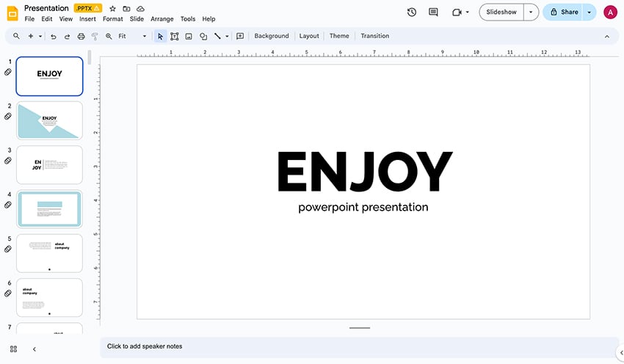624x364 pixels.
Task: Collapse the slide filmstrip panel
Action: coord(34,349)
